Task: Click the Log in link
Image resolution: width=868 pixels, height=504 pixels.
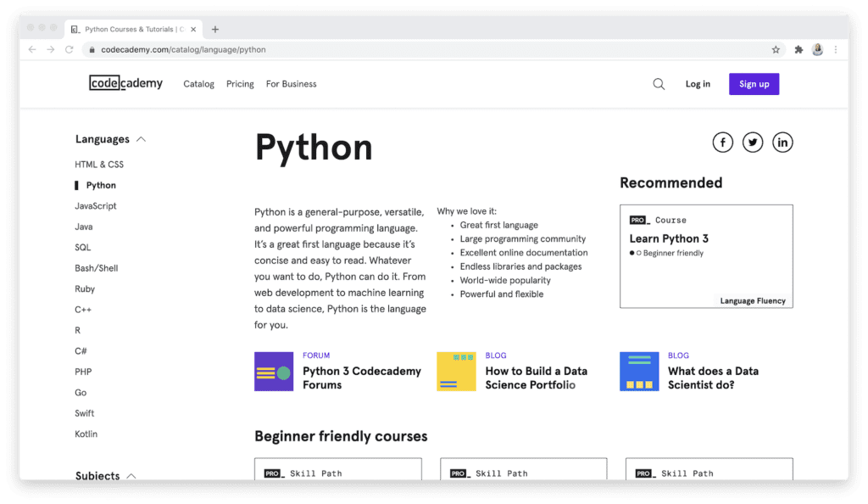Action: click(697, 84)
